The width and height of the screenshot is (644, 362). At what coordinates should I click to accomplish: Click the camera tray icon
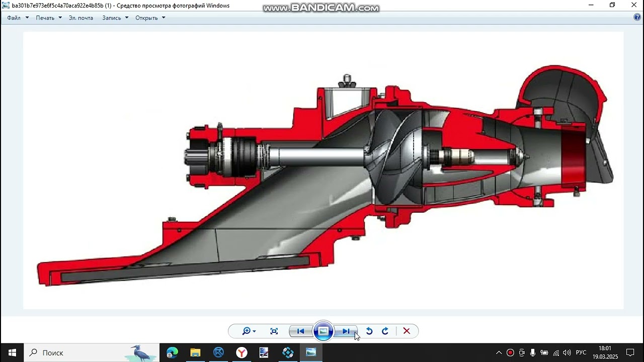pos(522,352)
